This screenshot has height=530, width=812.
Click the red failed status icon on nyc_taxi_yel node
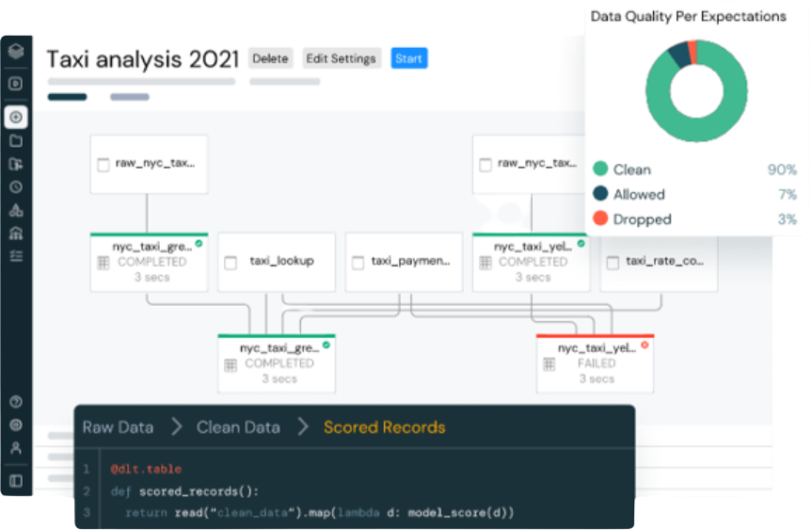click(x=645, y=345)
